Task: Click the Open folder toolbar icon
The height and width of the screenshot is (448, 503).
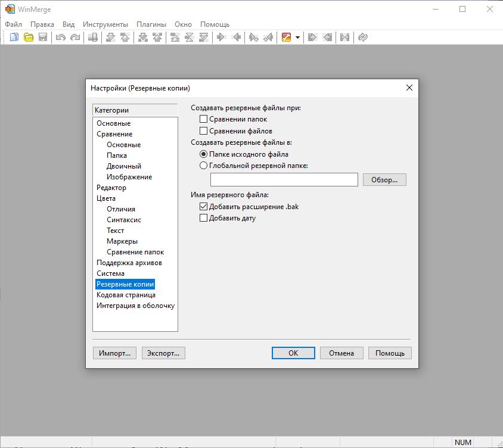Action: point(28,38)
